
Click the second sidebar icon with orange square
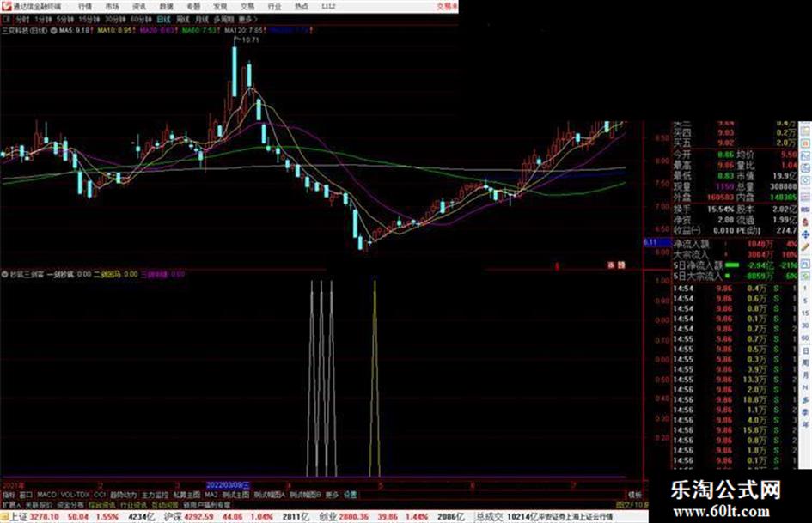[x=805, y=143]
